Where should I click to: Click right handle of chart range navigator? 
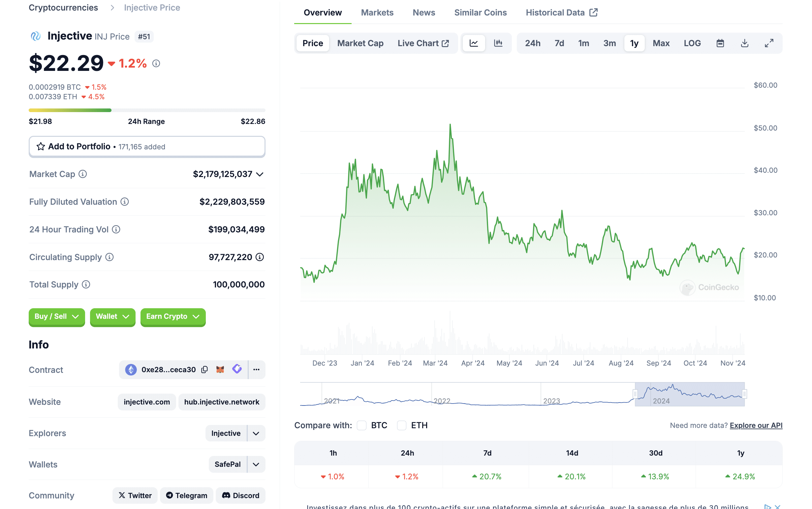(x=745, y=394)
